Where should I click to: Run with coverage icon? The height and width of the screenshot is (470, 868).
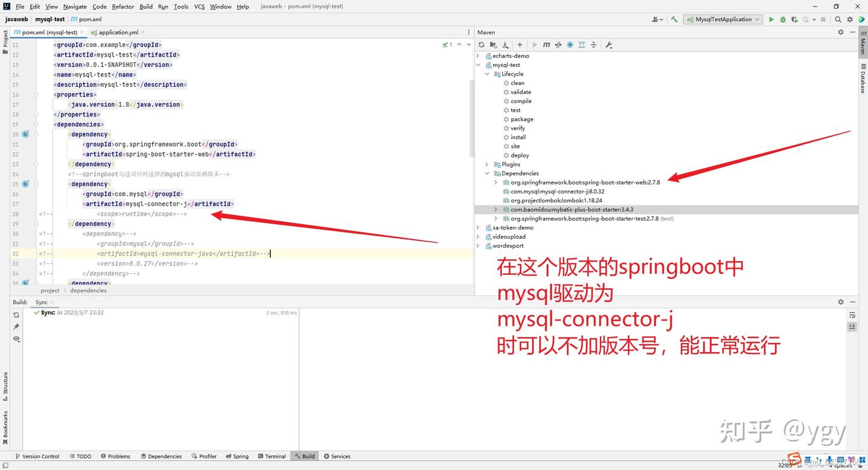point(794,19)
